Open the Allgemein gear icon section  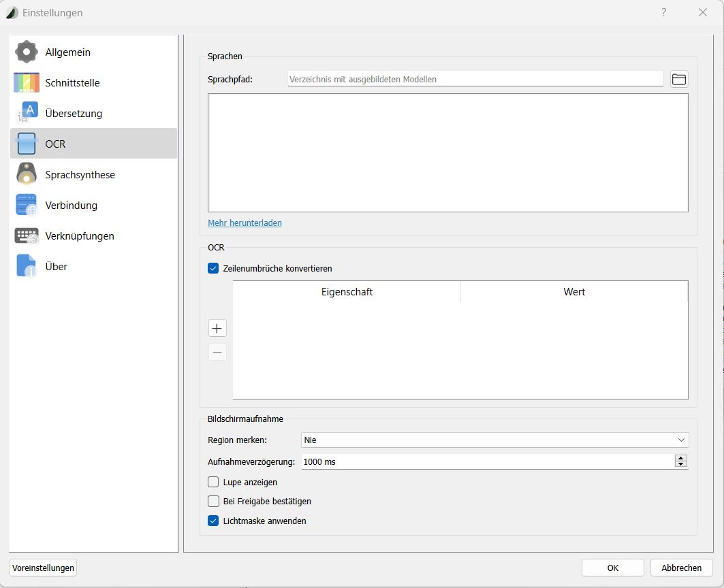[27, 52]
